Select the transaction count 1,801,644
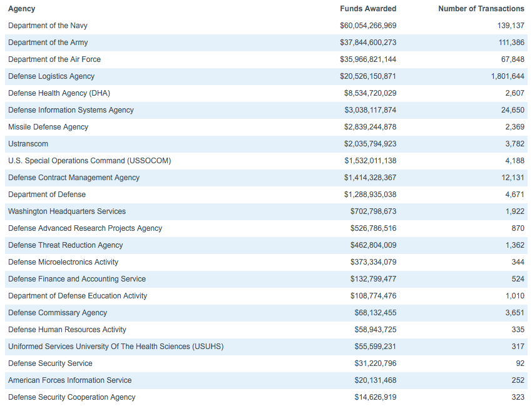 508,76
